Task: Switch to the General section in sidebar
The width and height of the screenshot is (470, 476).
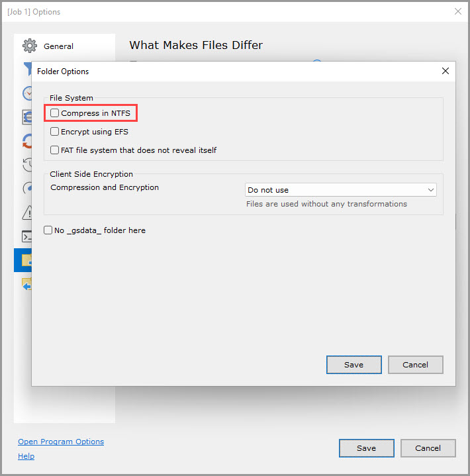Action: point(58,46)
